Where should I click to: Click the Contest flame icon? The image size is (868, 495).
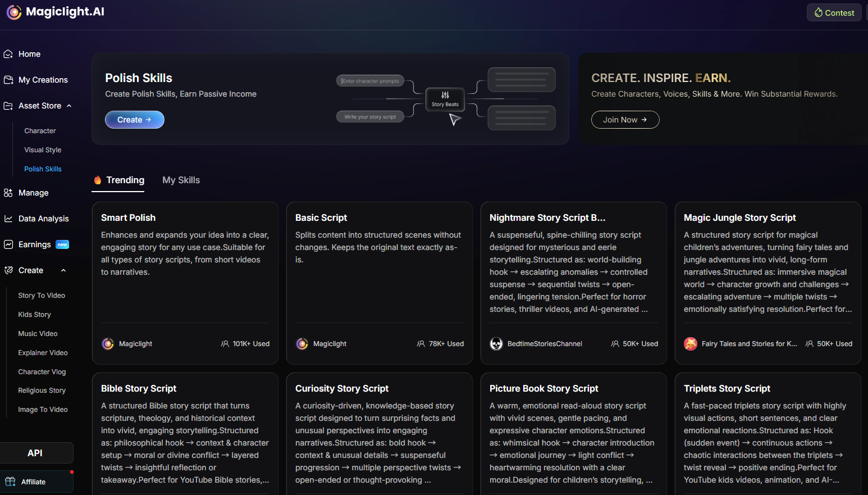click(819, 12)
